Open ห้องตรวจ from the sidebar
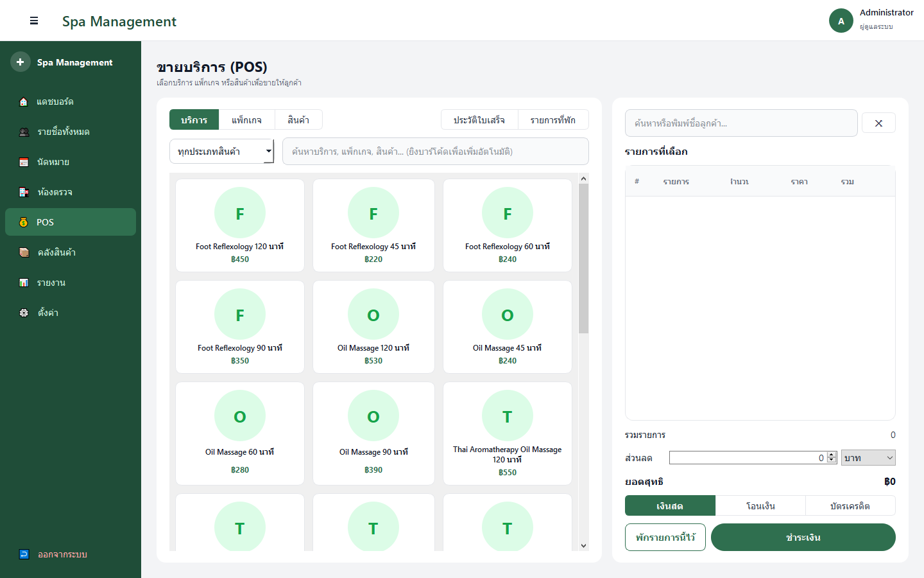Image resolution: width=924 pixels, height=578 pixels. pyautogui.click(x=71, y=192)
